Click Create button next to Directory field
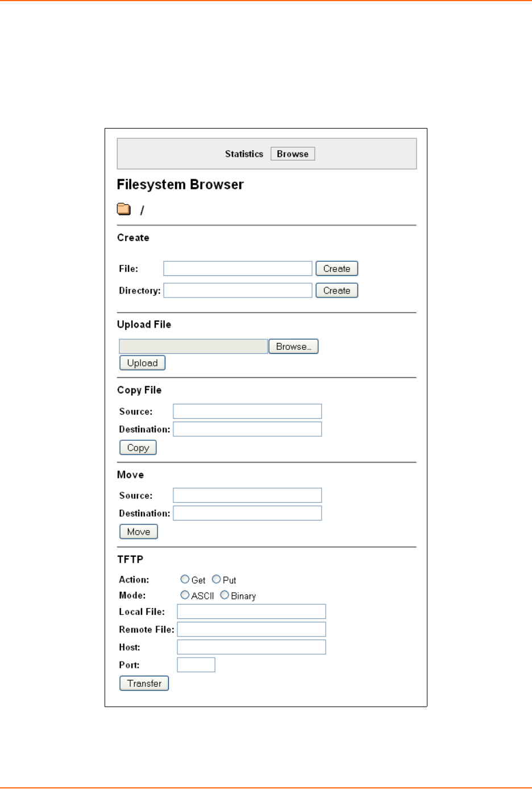Screen dimensions: 532x789 pos(336,291)
